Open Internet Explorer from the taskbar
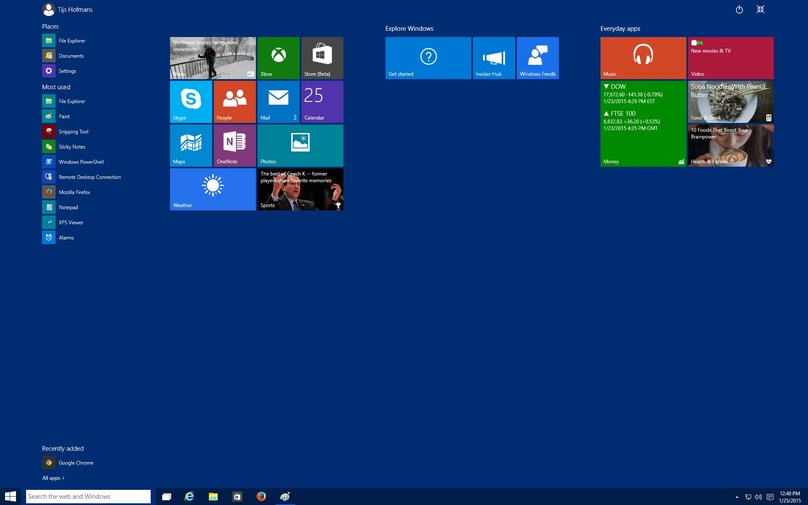Viewport: 808px width, 505px height. tap(189, 496)
